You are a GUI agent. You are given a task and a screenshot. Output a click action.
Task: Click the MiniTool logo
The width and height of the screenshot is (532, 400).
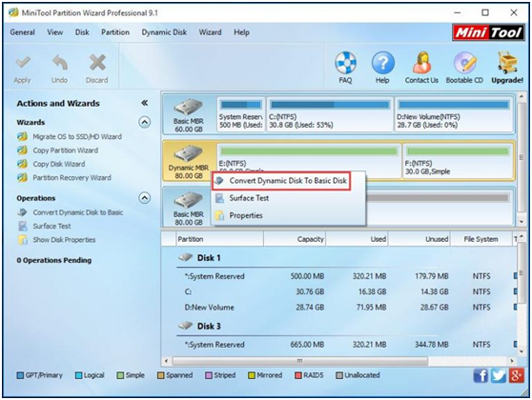click(x=488, y=32)
